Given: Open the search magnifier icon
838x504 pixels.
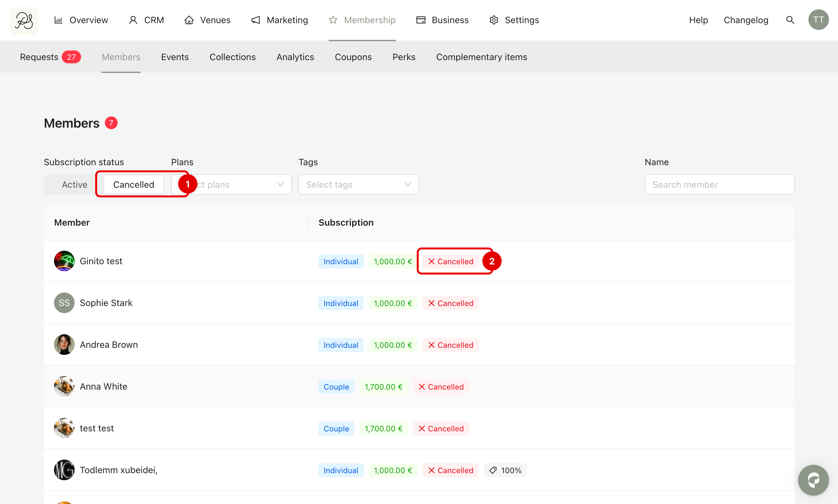Looking at the screenshot, I should click(x=790, y=20).
